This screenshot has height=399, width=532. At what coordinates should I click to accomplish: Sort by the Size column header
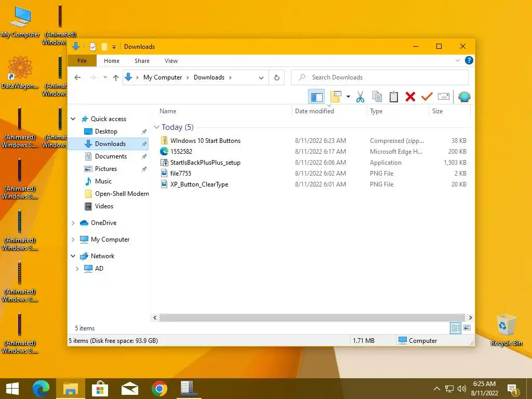pos(437,111)
